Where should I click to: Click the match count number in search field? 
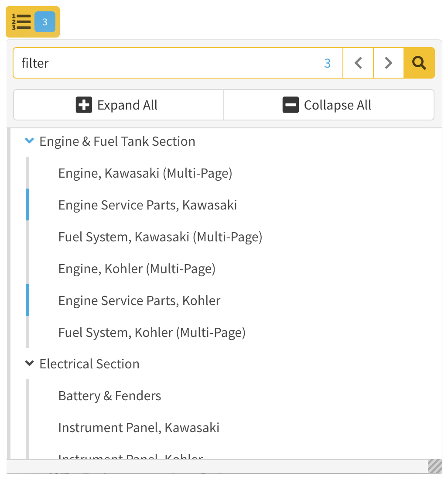[327, 63]
